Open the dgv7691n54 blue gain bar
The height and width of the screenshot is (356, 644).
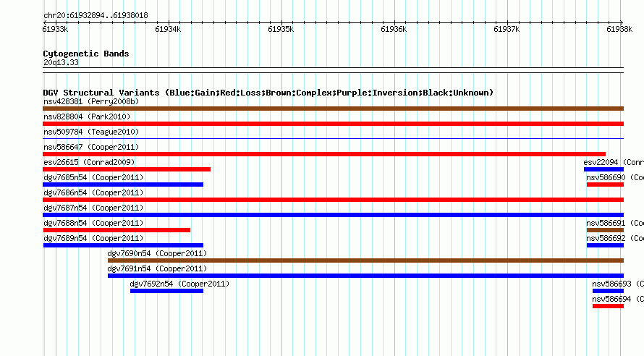365,276
